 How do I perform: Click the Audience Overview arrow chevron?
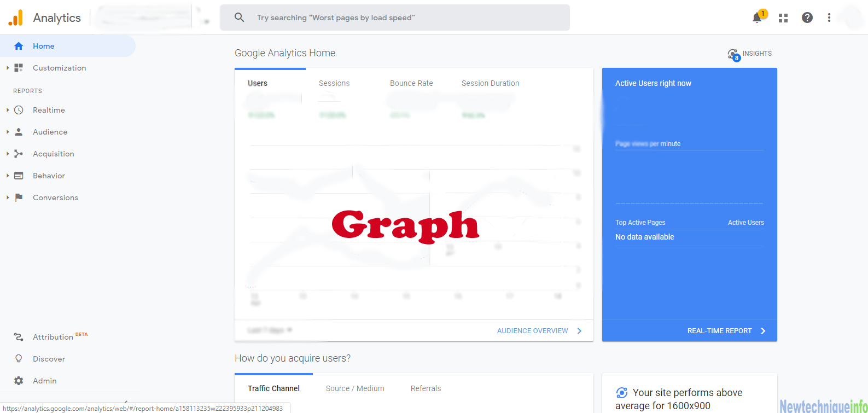[x=580, y=331]
